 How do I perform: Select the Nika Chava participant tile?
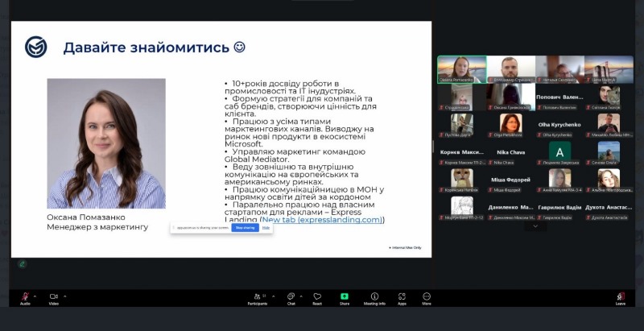pos(510,152)
